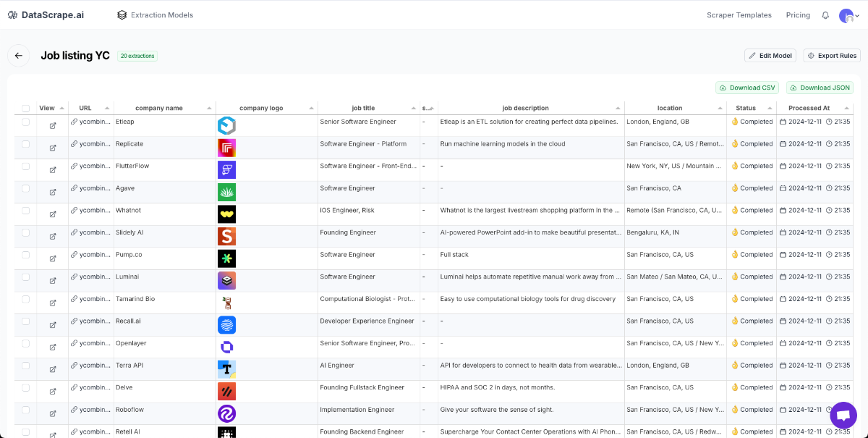
Task: Click the DataScrape.ai logo
Action: tap(46, 14)
